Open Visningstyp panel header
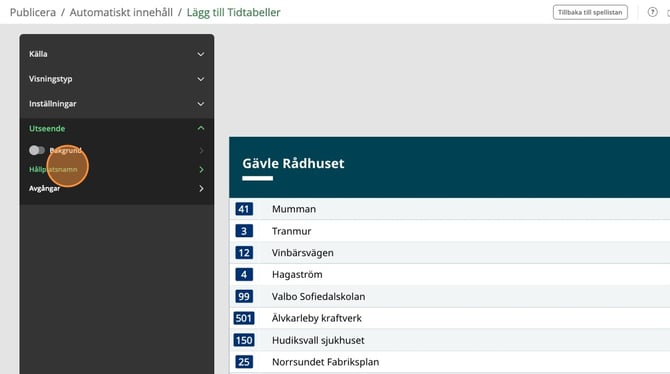670x374 pixels. click(x=117, y=79)
